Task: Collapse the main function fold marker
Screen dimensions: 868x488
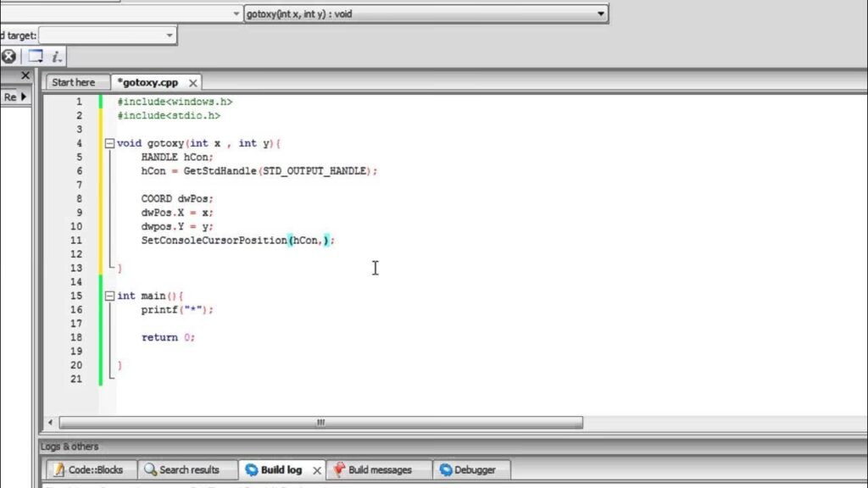Action: (x=109, y=296)
